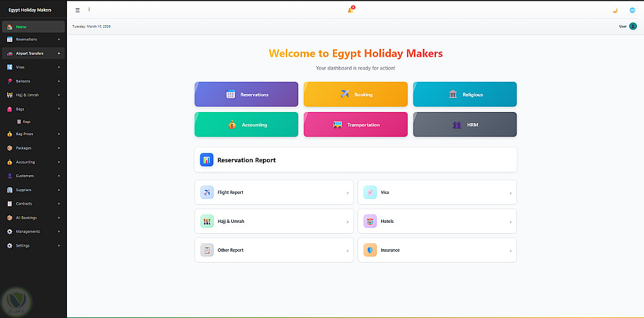Click the Packages box icon
This screenshot has height=318, width=644.
(x=10, y=147)
